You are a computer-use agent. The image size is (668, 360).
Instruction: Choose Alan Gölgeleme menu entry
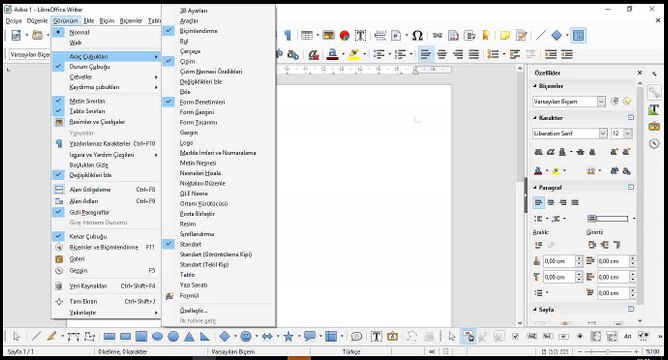(106, 190)
